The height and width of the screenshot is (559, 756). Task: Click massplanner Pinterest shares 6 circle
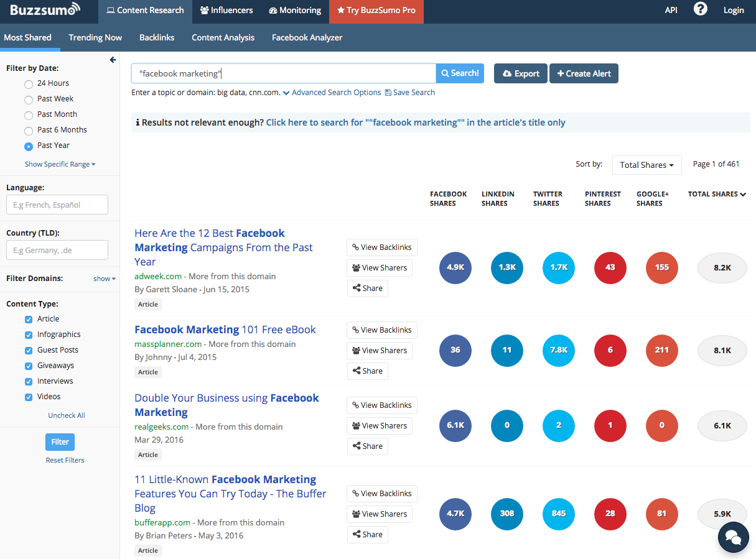(x=610, y=350)
